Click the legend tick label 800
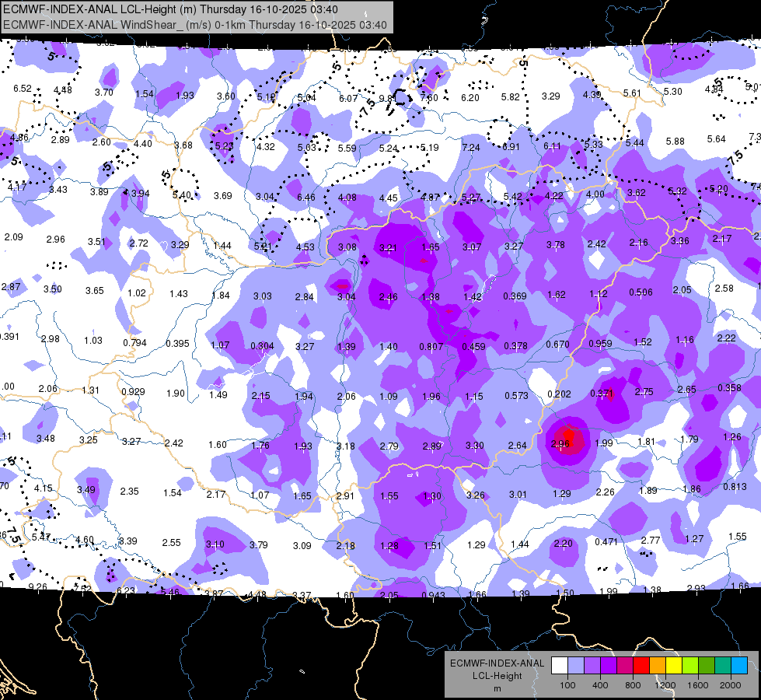The width and height of the screenshot is (761, 700). click(633, 685)
